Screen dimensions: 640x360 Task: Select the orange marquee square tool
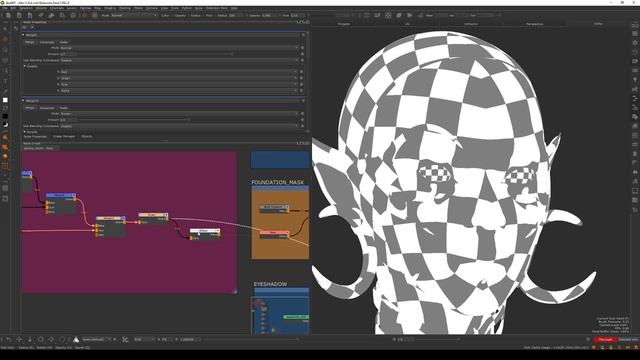click(x=5, y=166)
